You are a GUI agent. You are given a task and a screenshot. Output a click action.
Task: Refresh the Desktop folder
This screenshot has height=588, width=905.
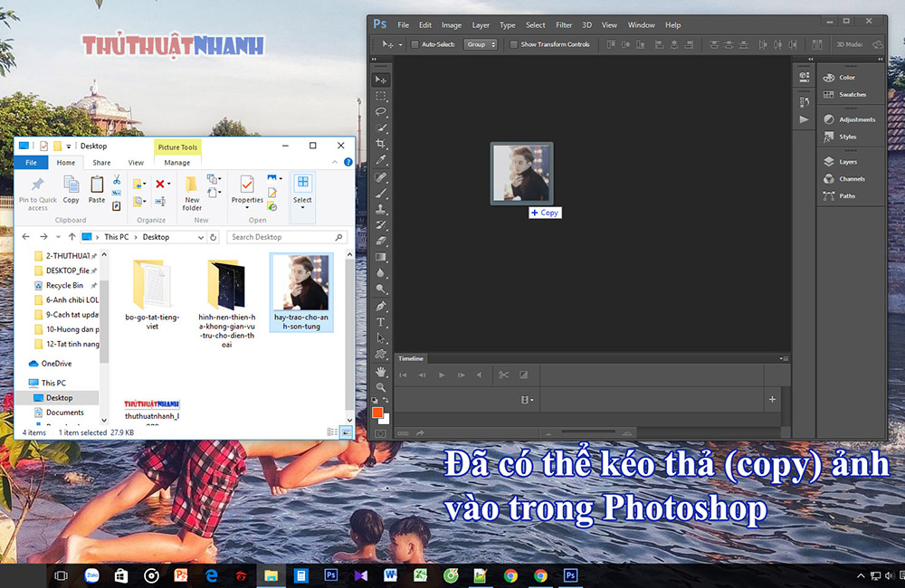213,237
